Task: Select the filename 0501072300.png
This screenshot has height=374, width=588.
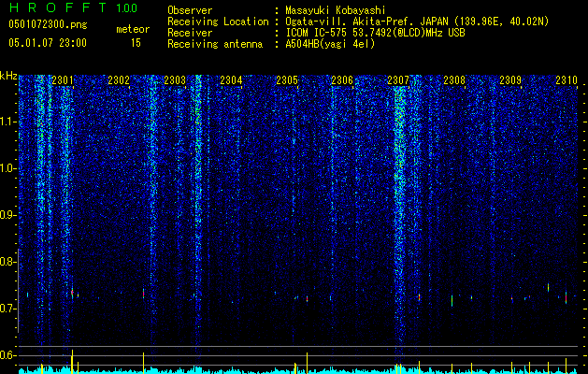Action: 48,24
